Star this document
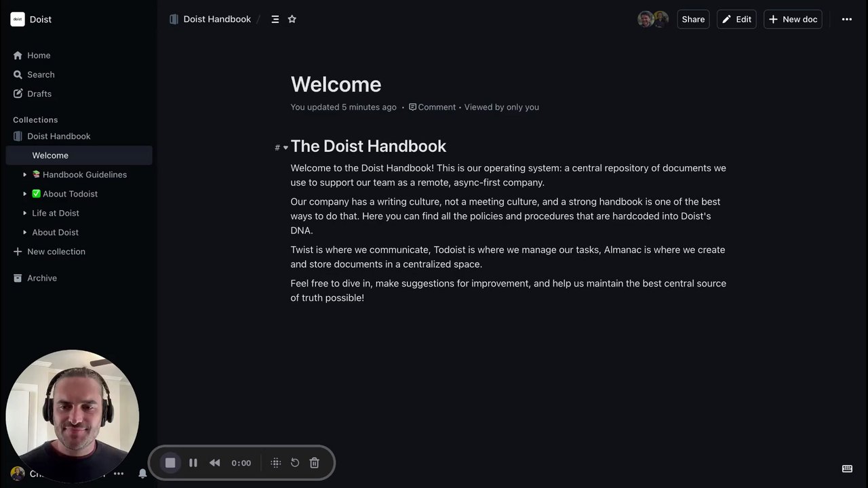 [x=292, y=19]
